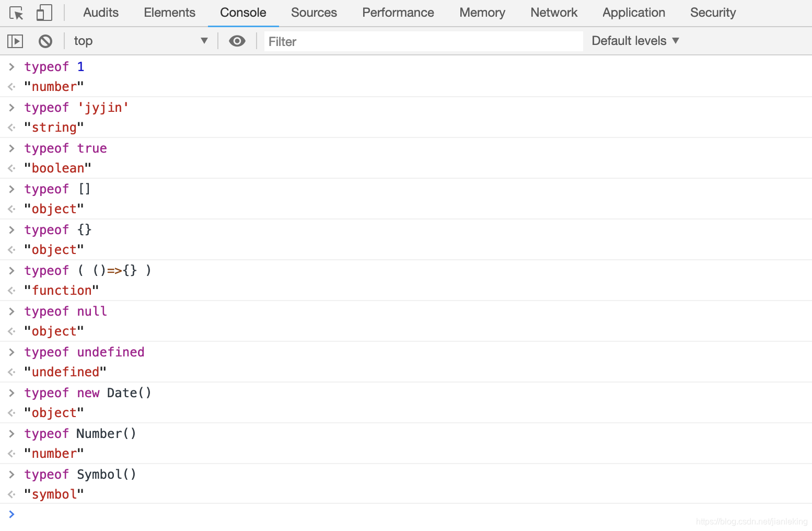Click the 'typeof Symbol()' command
Image resolution: width=812 pixels, height=531 pixels.
point(80,475)
